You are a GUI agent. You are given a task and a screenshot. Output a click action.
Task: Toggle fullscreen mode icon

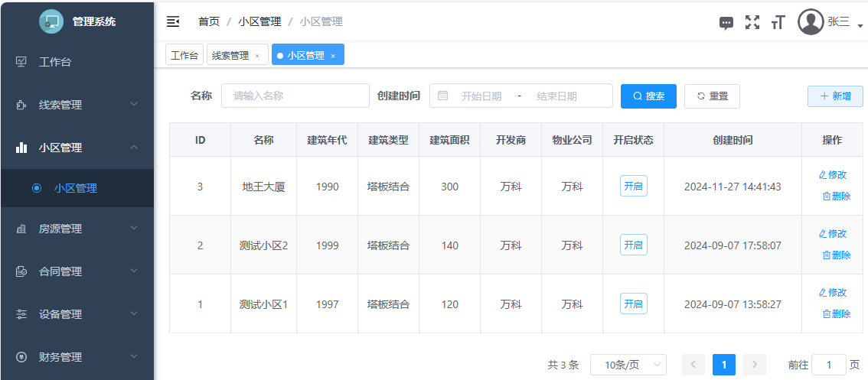(x=752, y=22)
